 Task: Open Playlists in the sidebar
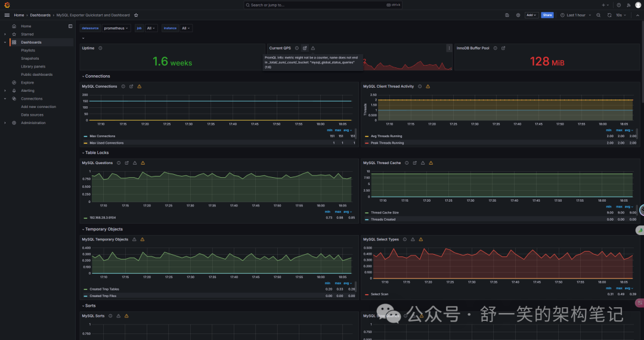(x=28, y=51)
